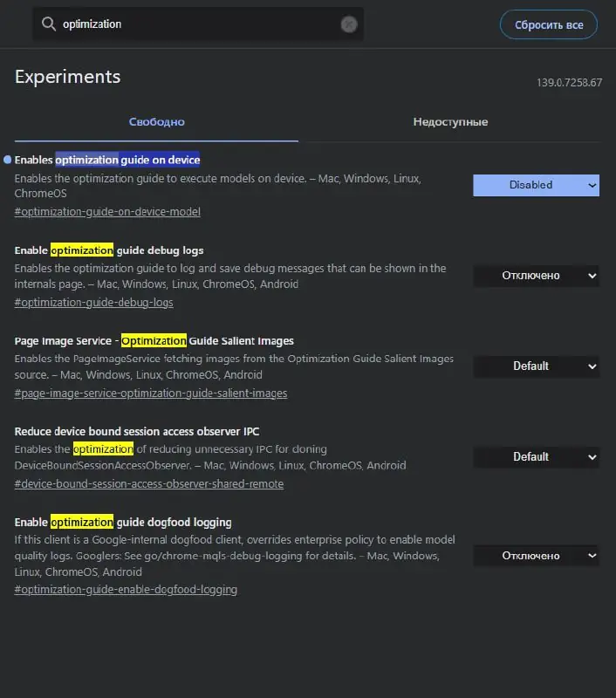
Task: Clear the search text with X icon
Action: [349, 24]
